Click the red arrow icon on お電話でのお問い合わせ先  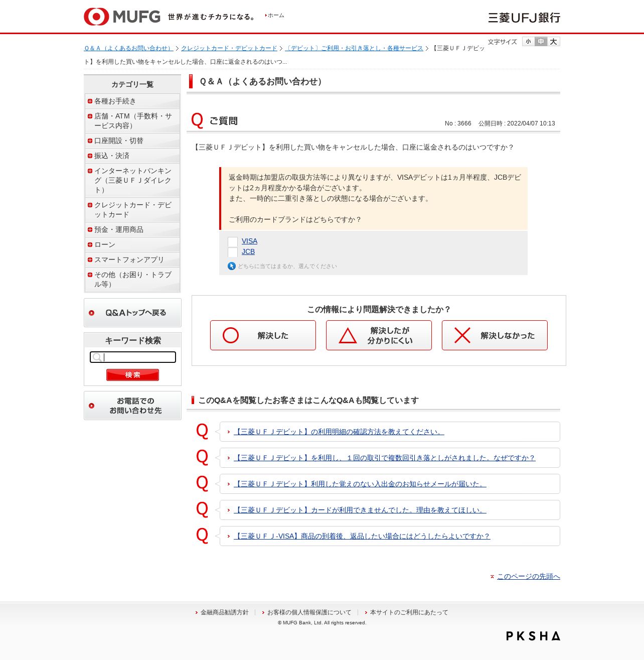91,406
